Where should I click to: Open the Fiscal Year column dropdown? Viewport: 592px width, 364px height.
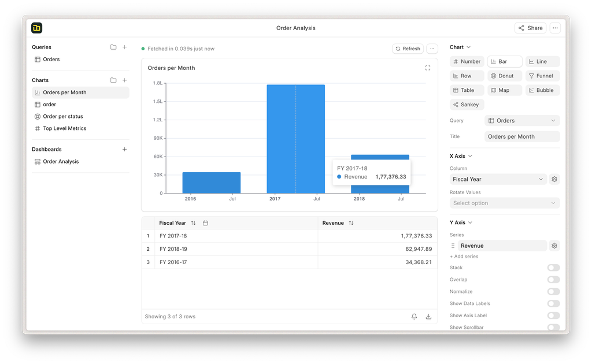pos(498,179)
